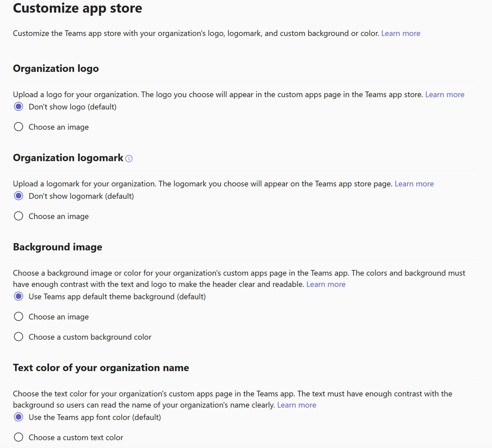
Task: Open Learn more link in page introduction
Action: pos(400,34)
